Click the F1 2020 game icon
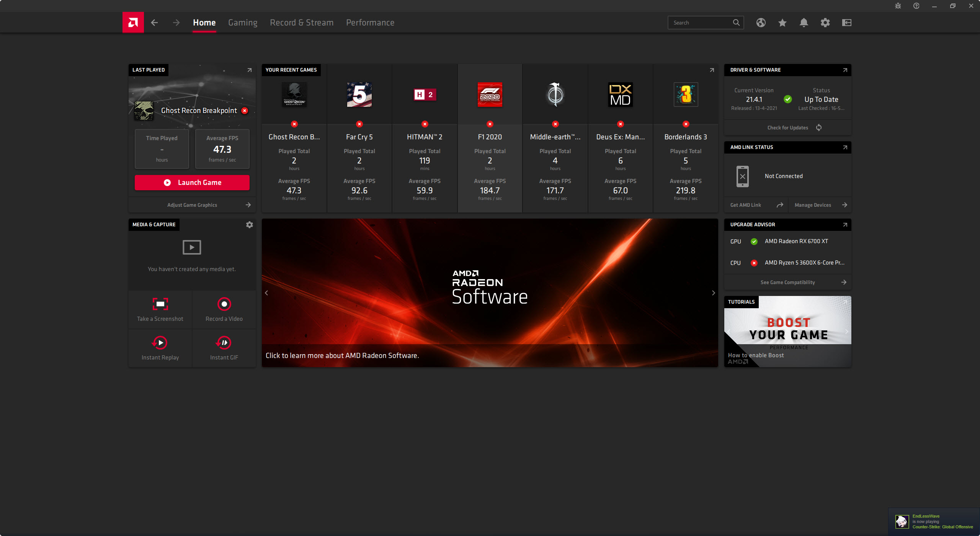The image size is (980, 536). [x=490, y=95]
